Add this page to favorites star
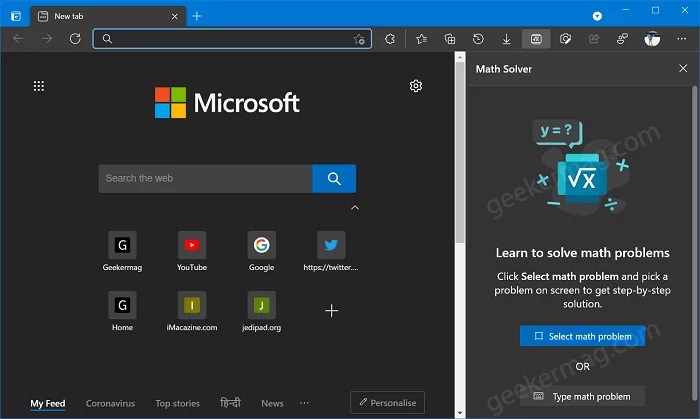This screenshot has height=419, width=700. point(359,39)
